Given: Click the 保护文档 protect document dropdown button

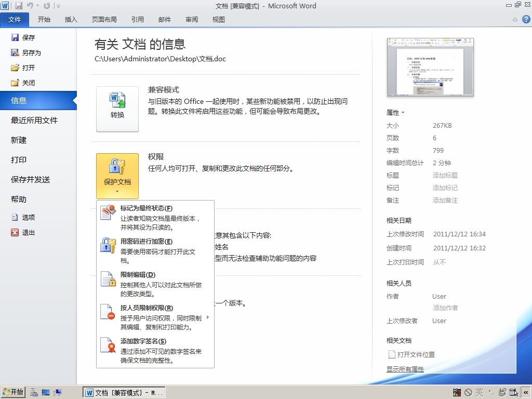Looking at the screenshot, I should click(x=117, y=176).
